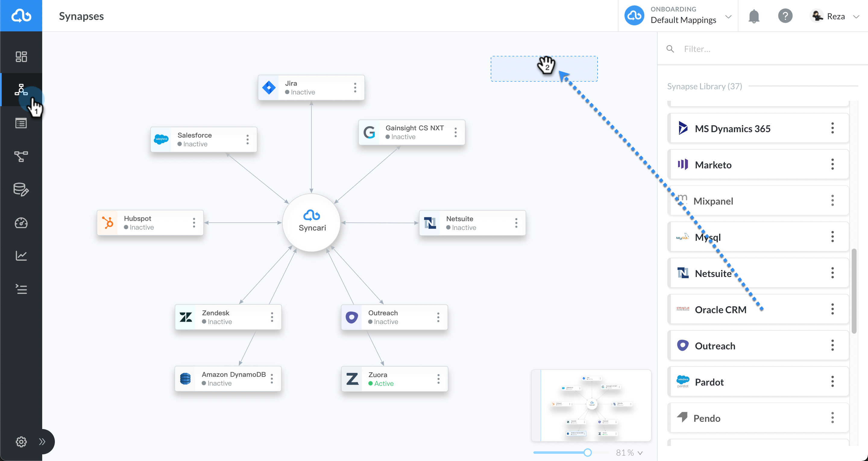The width and height of the screenshot is (868, 461).
Task: Open the 81% zoom level dropdown
Action: (x=629, y=453)
